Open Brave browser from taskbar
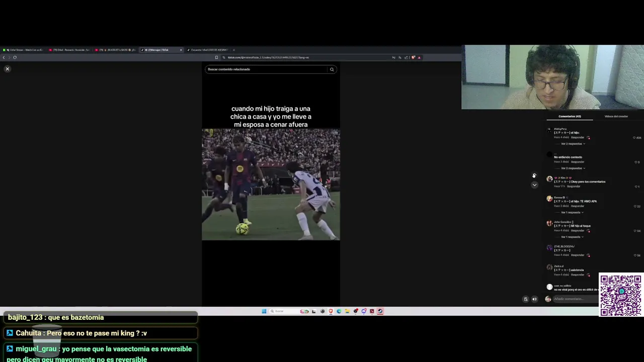The image size is (644, 362). [331, 311]
